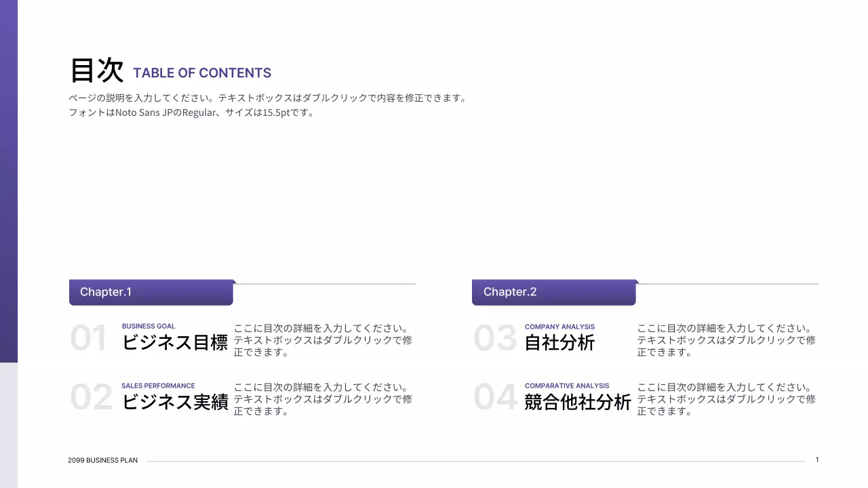Click the page number 1 in footer
The width and height of the screenshot is (868, 488).
coord(817,458)
